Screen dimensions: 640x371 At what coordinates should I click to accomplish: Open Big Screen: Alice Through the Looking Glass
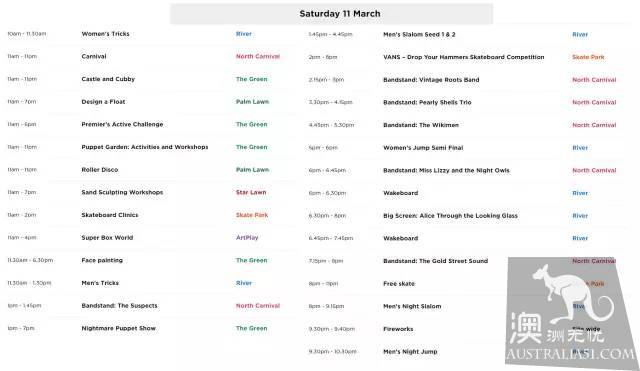click(x=450, y=215)
